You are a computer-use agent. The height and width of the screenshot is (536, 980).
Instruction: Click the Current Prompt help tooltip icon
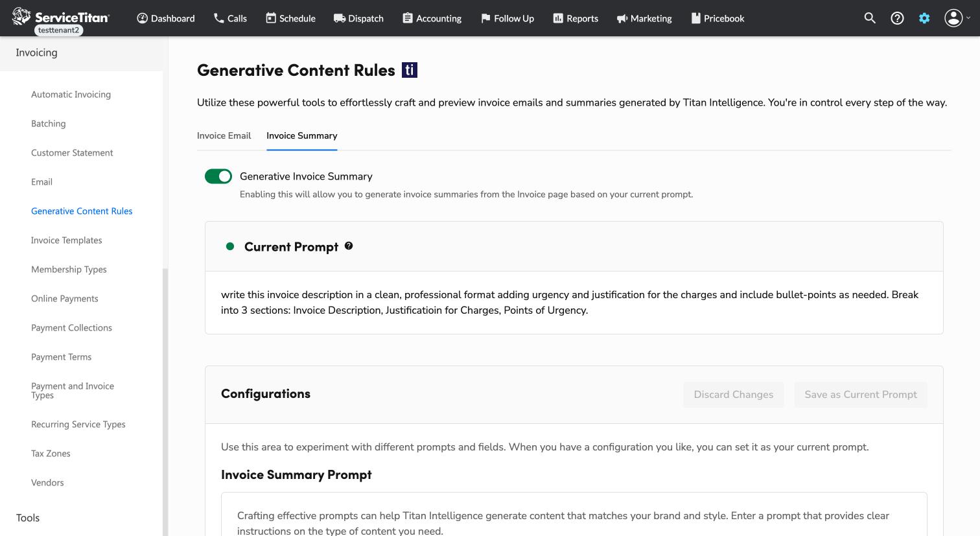click(349, 246)
